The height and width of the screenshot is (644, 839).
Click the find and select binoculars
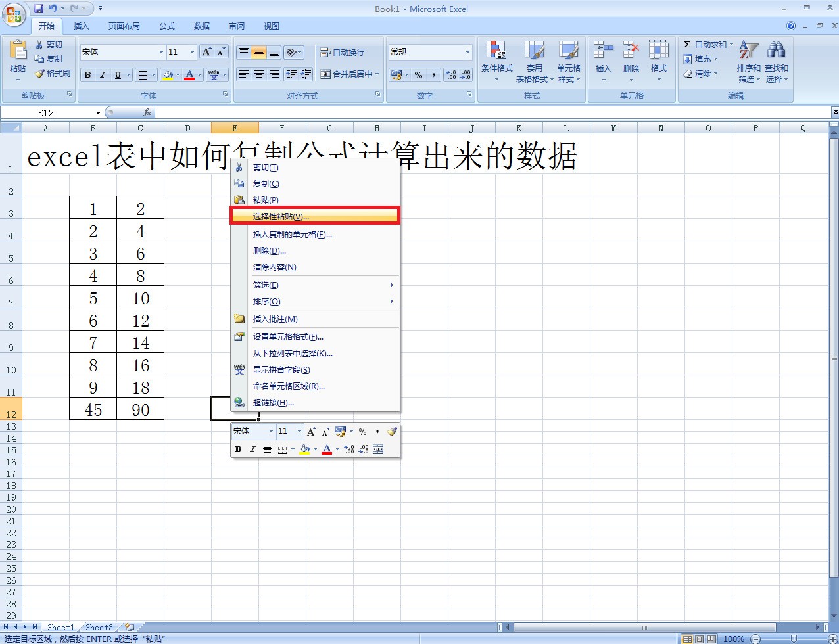click(776, 51)
